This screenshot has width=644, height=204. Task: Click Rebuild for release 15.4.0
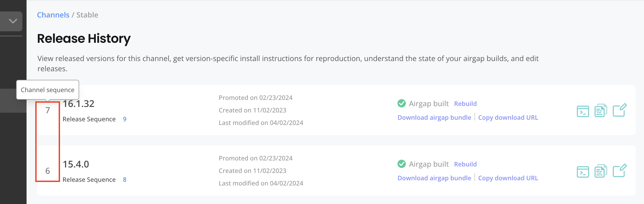tap(465, 164)
